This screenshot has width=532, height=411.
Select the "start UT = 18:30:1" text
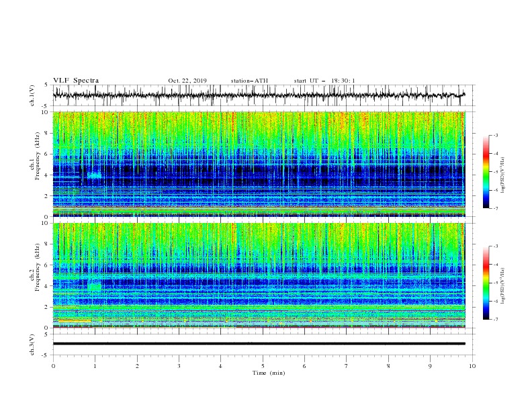coord(324,81)
